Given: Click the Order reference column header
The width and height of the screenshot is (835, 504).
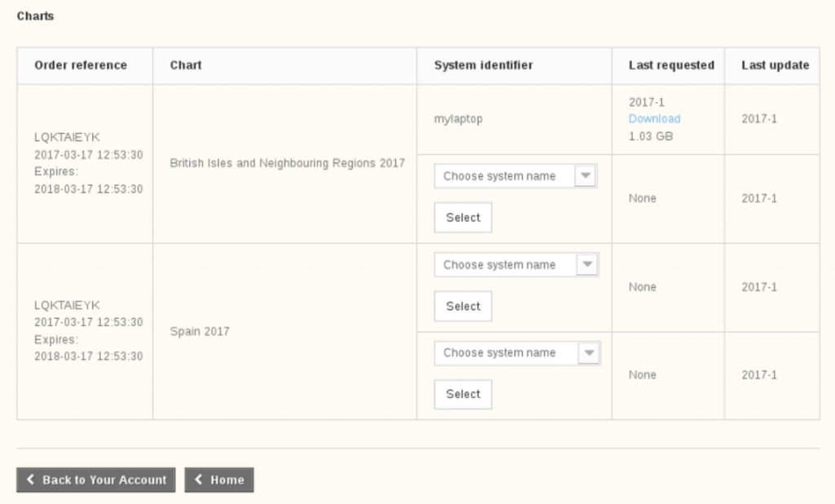Looking at the screenshot, I should (x=81, y=65).
